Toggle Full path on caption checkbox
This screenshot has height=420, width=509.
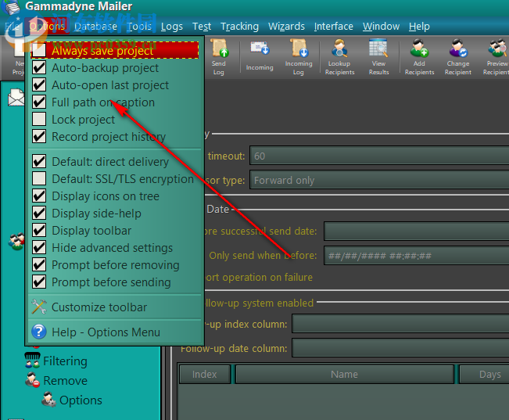39,102
